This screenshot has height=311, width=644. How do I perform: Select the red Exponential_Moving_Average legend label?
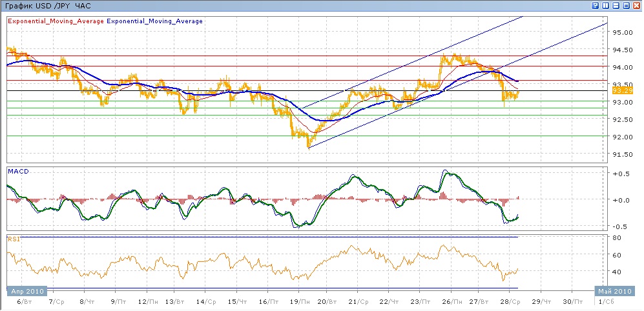pyautogui.click(x=56, y=21)
